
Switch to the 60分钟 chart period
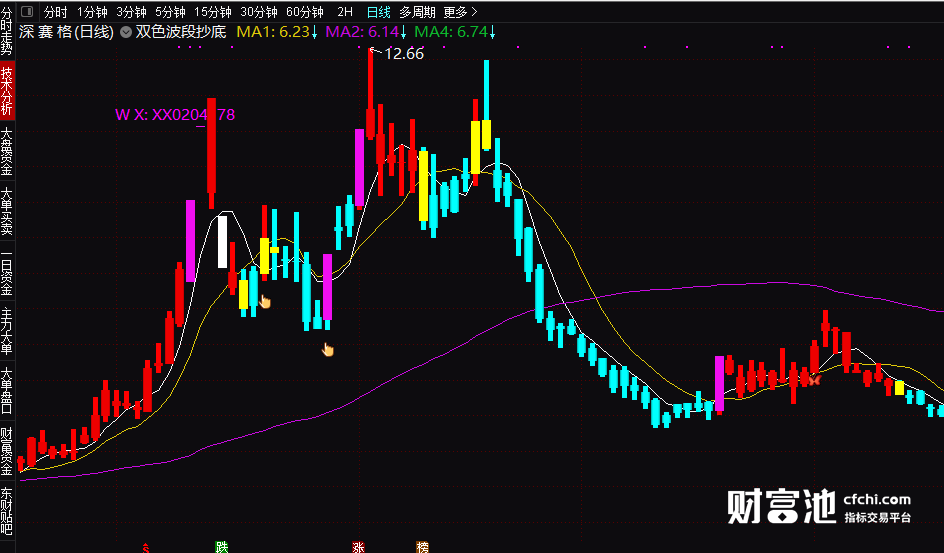coord(305,12)
